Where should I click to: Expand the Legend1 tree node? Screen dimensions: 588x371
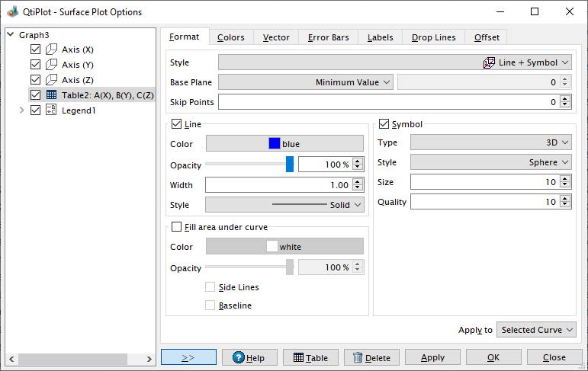(x=22, y=110)
